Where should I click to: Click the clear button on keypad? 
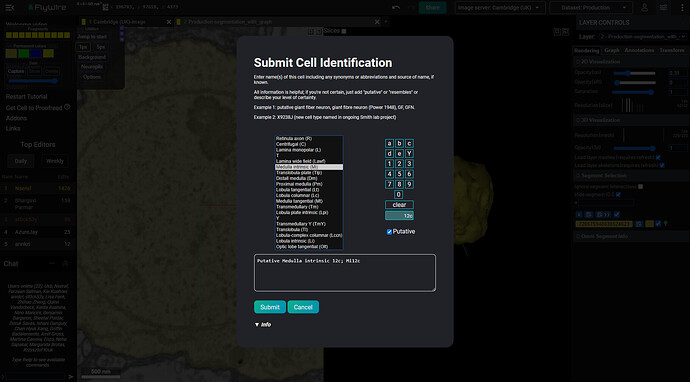point(399,205)
